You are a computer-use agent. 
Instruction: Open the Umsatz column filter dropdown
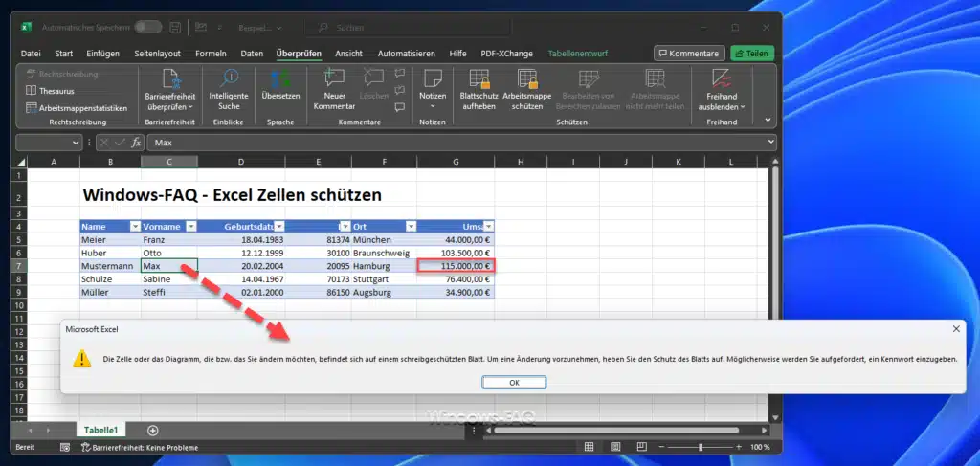(488, 227)
